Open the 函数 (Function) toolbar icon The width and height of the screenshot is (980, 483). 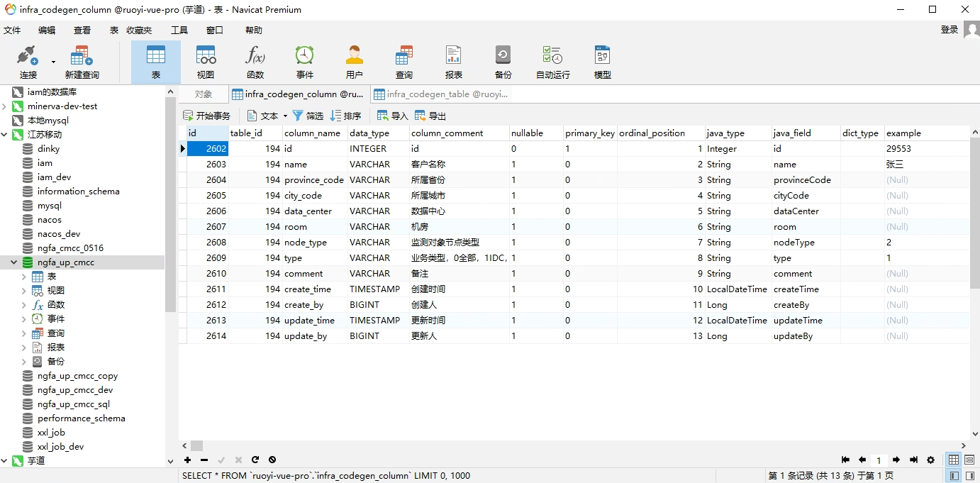coord(255,62)
